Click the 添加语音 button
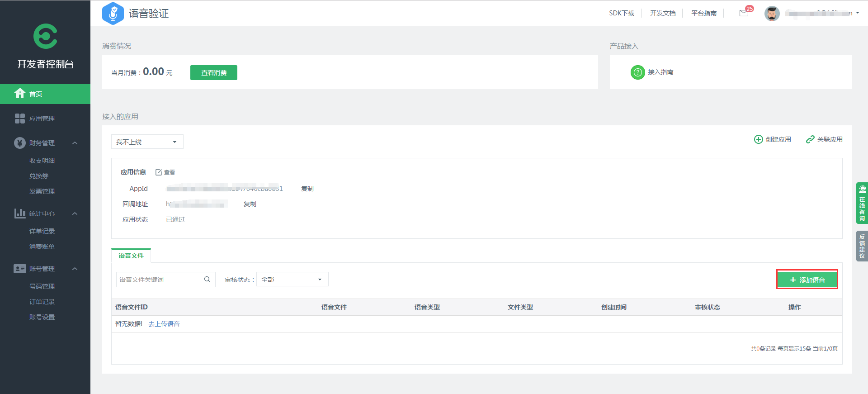Viewport: 868px width, 394px height. pos(807,280)
